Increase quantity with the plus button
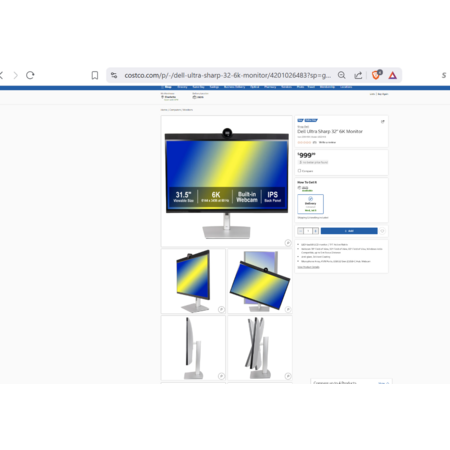The height and width of the screenshot is (450, 450). (x=315, y=231)
